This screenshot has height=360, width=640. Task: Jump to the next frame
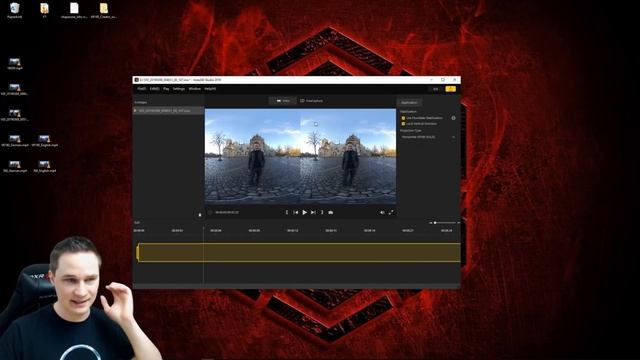(x=313, y=212)
